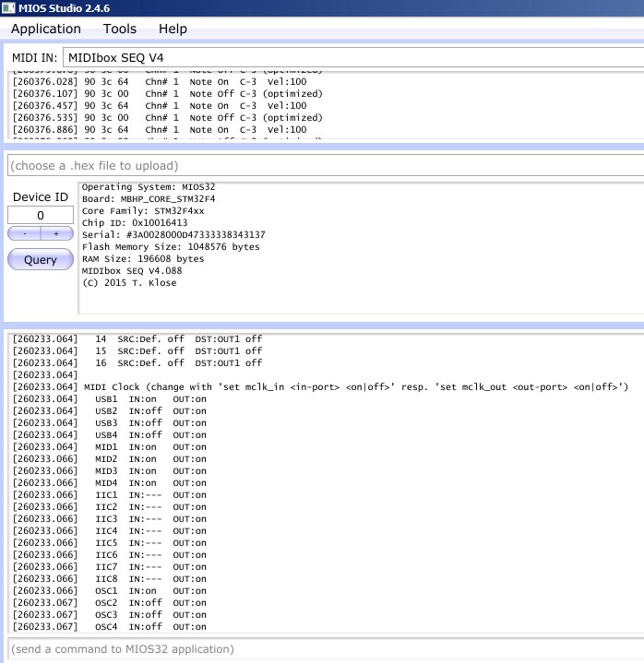The height and width of the screenshot is (663, 644).
Task: Click the Serial number line in device info
Action: [173, 235]
